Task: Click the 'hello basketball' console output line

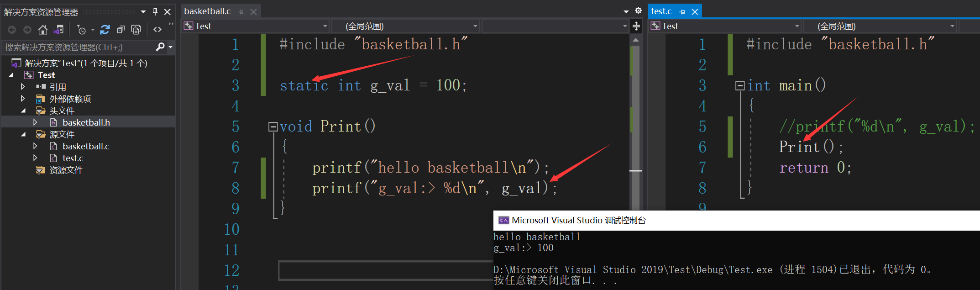Action: 537,237
